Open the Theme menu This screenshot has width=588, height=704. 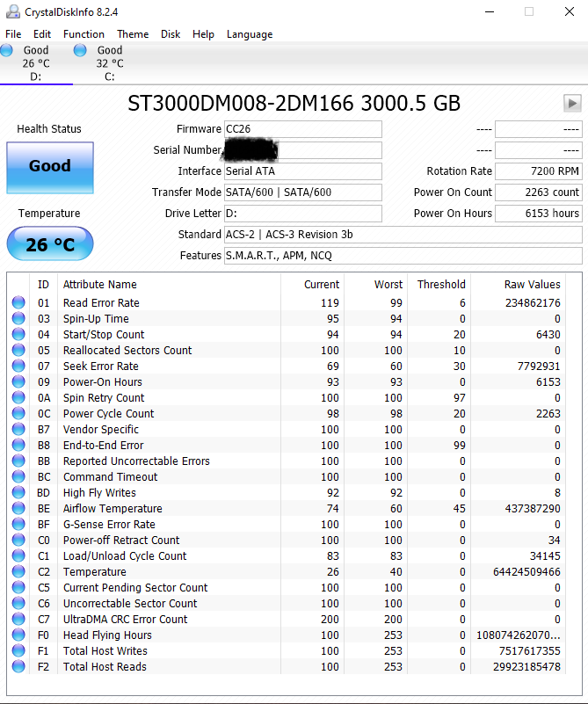pos(133,34)
